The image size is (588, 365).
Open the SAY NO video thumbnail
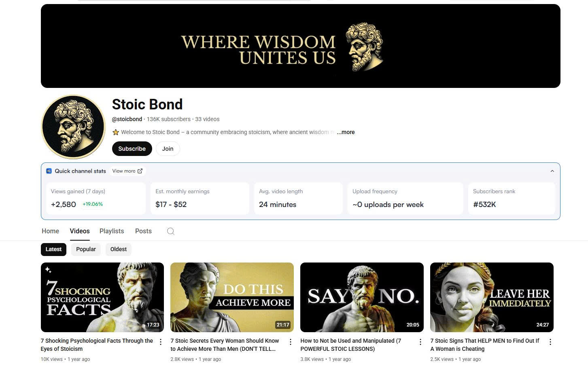coord(362,297)
